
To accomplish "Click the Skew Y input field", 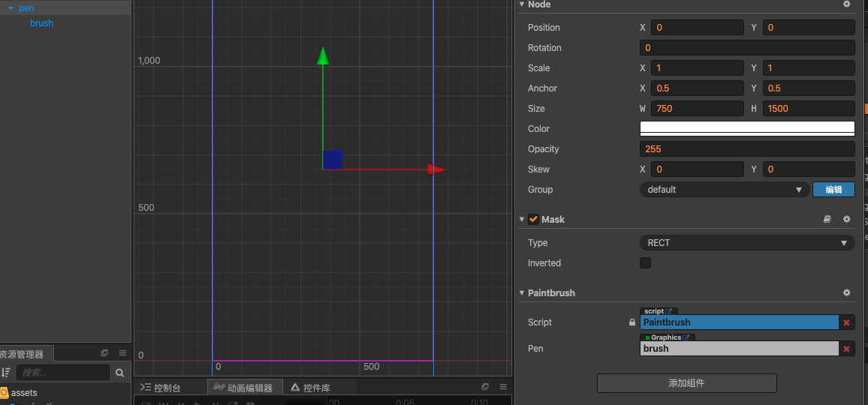I will [809, 169].
